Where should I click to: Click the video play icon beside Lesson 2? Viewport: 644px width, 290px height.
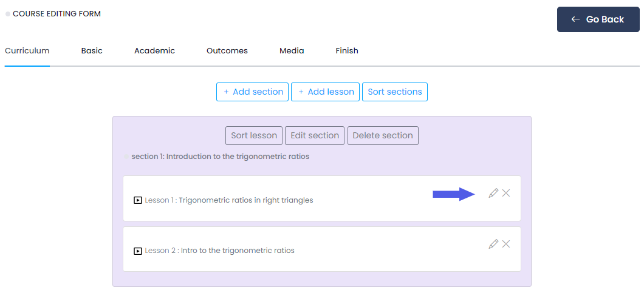[x=138, y=251]
